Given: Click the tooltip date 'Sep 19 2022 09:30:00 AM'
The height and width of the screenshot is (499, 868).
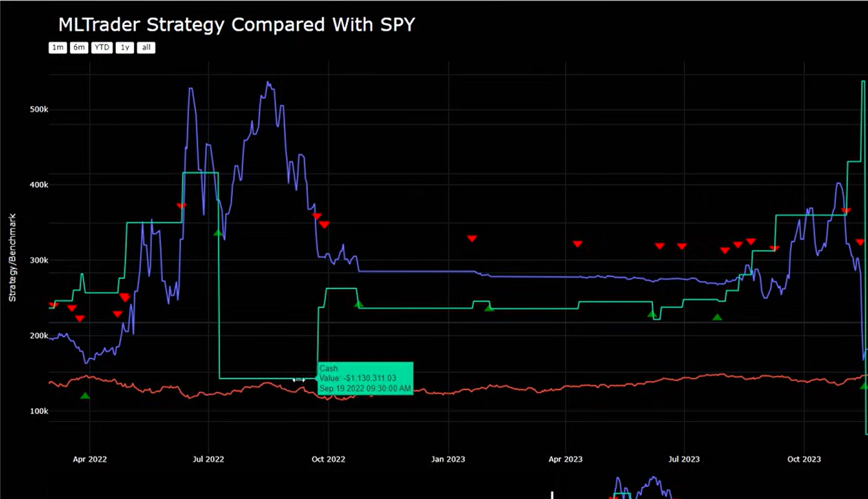Looking at the screenshot, I should (x=365, y=388).
